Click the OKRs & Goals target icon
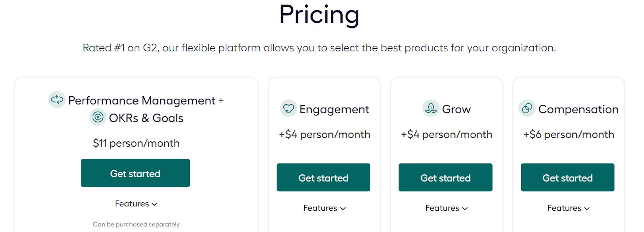Viewport: 644px width, 232px height. click(98, 117)
